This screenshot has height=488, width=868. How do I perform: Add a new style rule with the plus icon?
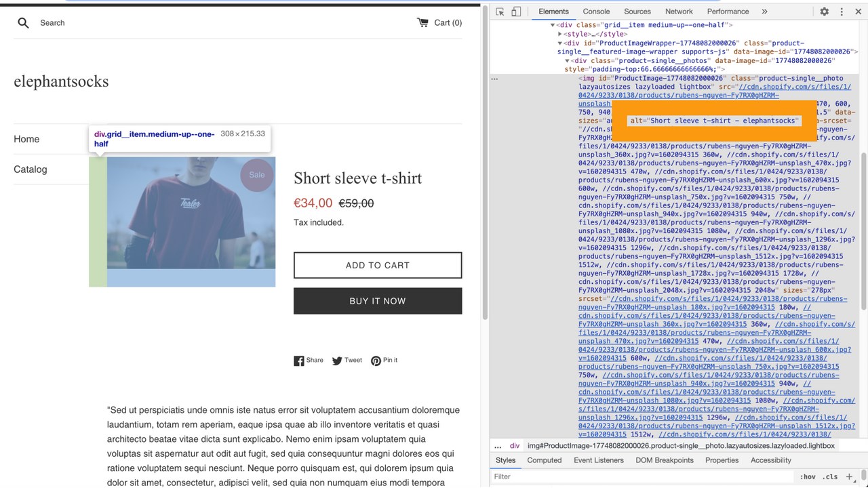coord(849,476)
